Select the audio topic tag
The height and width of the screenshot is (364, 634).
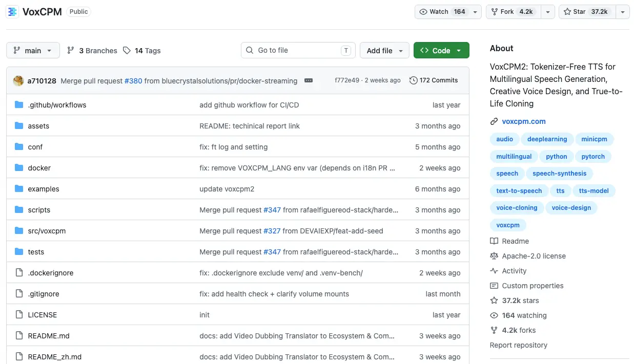tap(505, 139)
